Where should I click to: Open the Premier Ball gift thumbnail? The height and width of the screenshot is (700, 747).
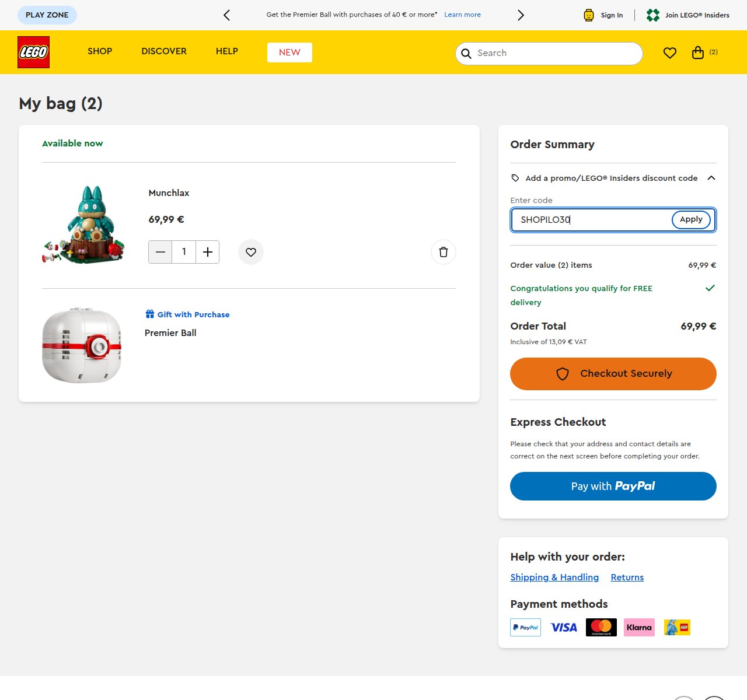(82, 345)
